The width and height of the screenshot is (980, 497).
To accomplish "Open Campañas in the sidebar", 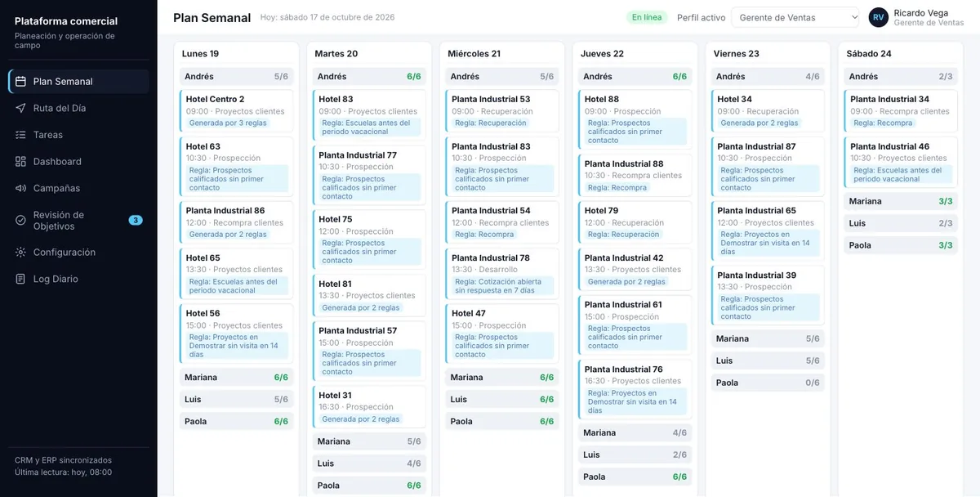I will tap(78, 188).
